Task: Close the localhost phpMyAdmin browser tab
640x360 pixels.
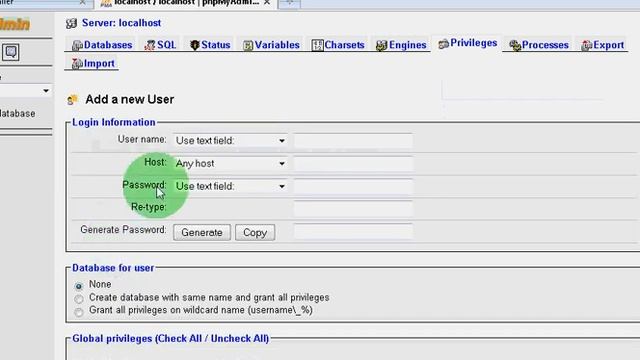Action: click(x=267, y=2)
